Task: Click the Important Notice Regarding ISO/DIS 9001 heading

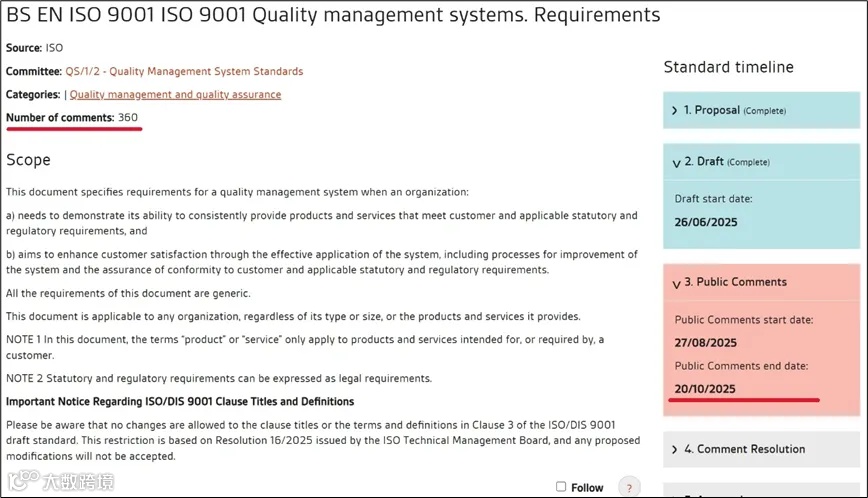Action: (180, 402)
